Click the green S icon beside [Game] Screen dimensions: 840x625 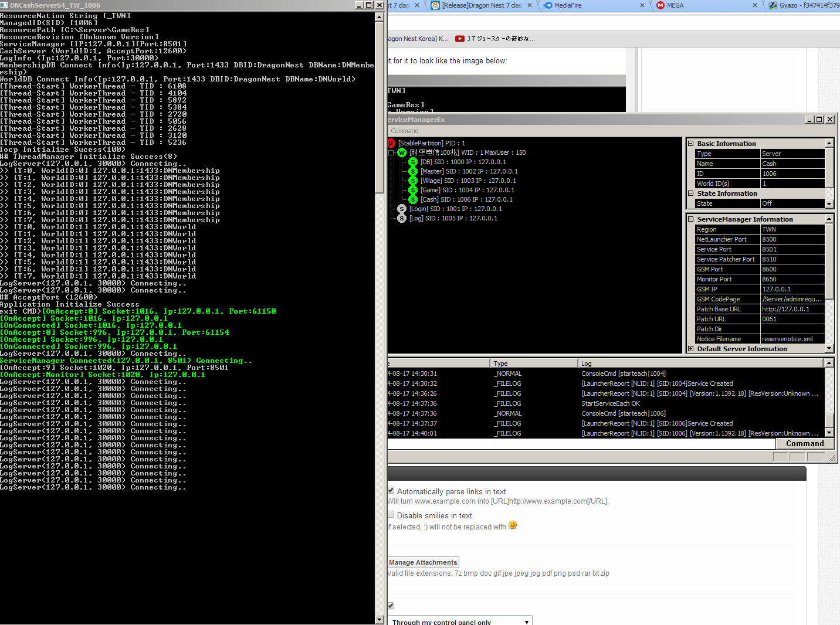413,190
